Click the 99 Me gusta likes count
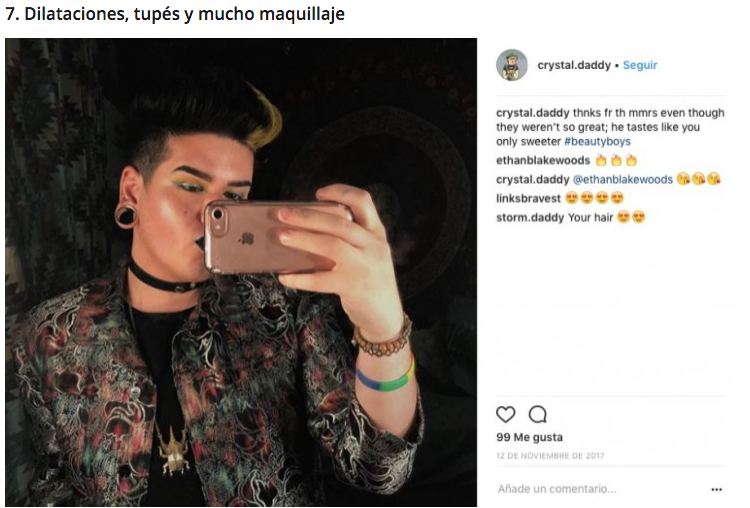The height and width of the screenshot is (508, 750). tap(529, 437)
